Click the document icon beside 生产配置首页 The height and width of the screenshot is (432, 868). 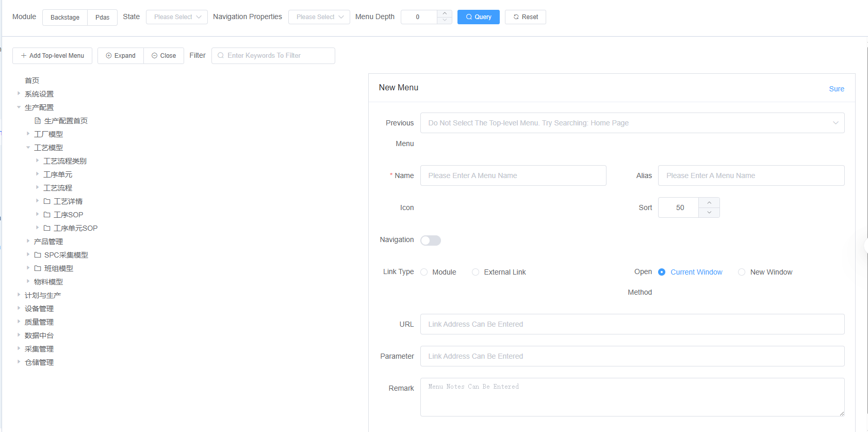[38, 121]
